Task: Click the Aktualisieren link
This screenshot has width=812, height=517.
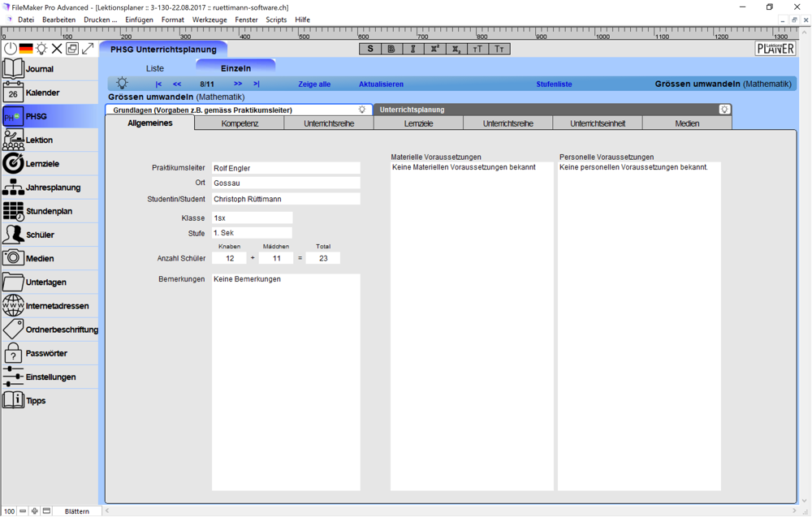Action: [x=381, y=84]
